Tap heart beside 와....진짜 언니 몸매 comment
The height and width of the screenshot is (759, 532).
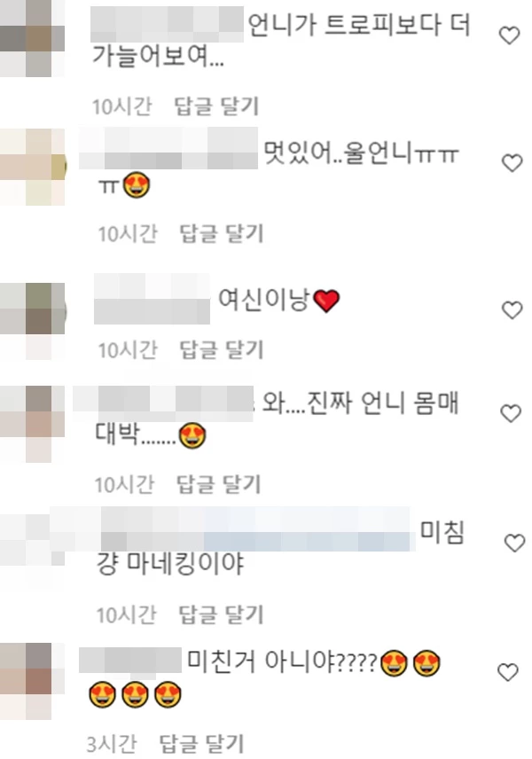(511, 413)
